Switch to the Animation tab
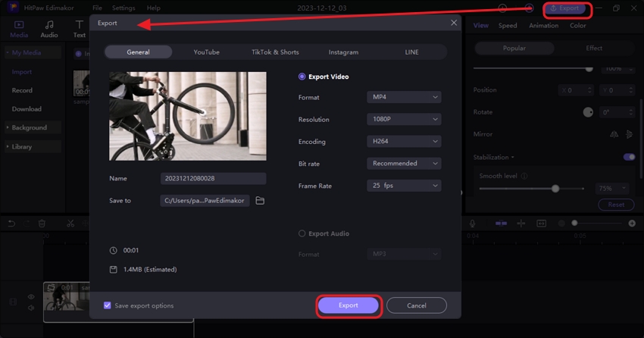The height and width of the screenshot is (338, 644). click(x=543, y=26)
